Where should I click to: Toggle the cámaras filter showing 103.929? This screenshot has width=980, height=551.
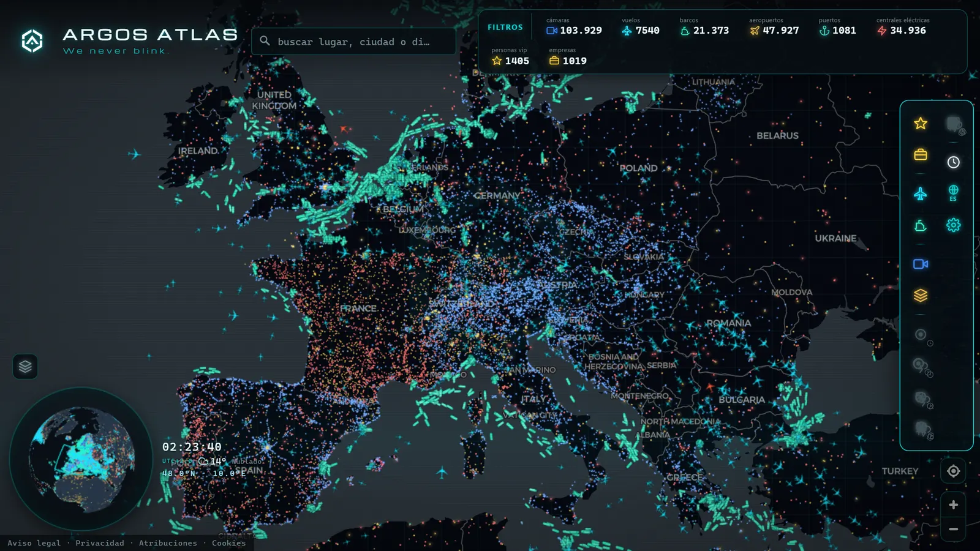(x=574, y=26)
